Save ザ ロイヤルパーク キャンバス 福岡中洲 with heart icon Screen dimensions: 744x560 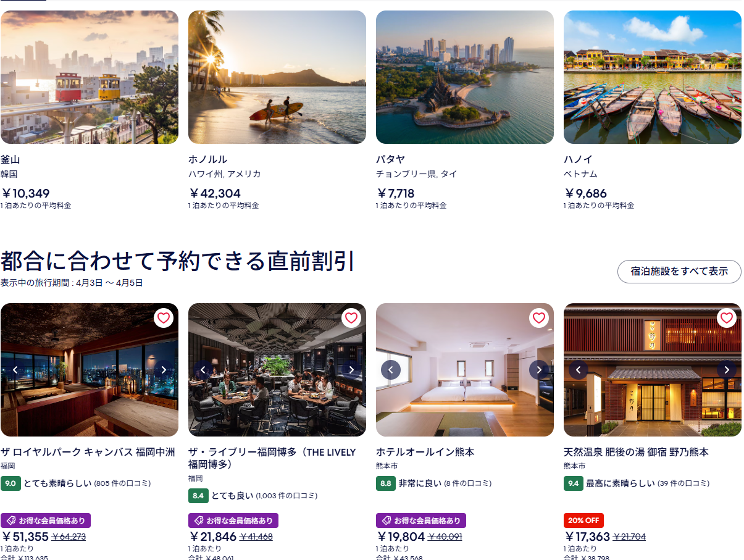click(164, 318)
